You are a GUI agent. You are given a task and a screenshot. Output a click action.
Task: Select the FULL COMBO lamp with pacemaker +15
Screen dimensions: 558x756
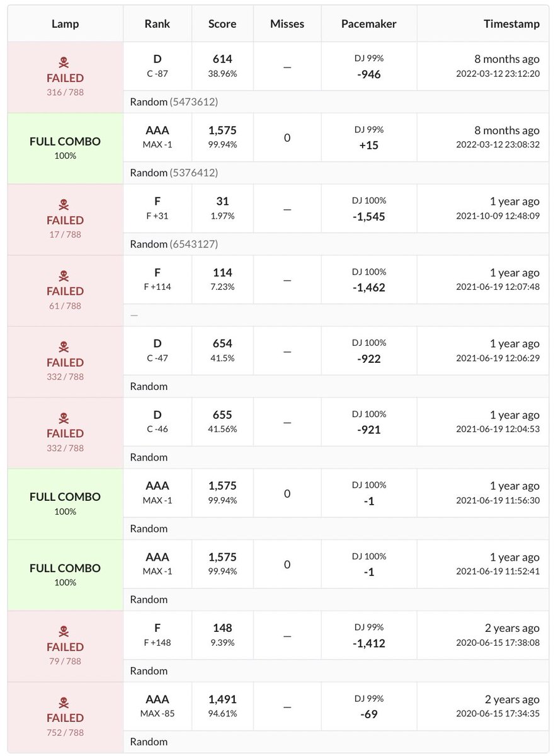[x=65, y=142]
